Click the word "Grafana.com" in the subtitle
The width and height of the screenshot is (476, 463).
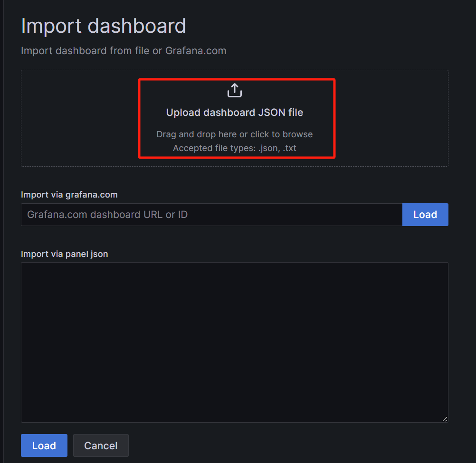(x=196, y=50)
